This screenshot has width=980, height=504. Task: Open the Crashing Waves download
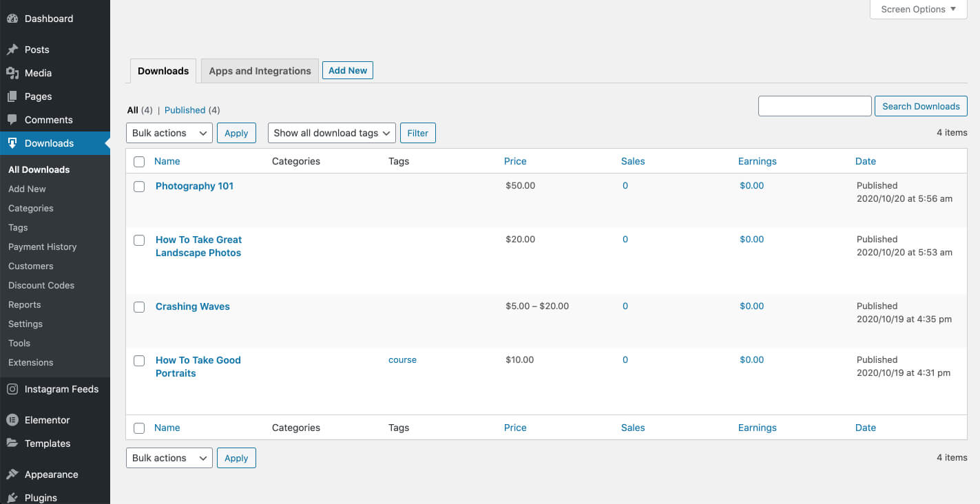click(193, 306)
